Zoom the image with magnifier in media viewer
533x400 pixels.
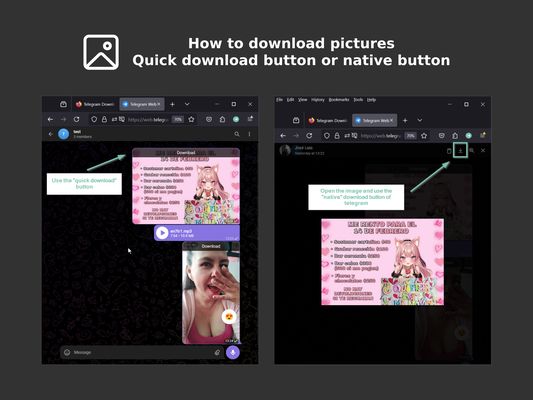[x=471, y=150]
